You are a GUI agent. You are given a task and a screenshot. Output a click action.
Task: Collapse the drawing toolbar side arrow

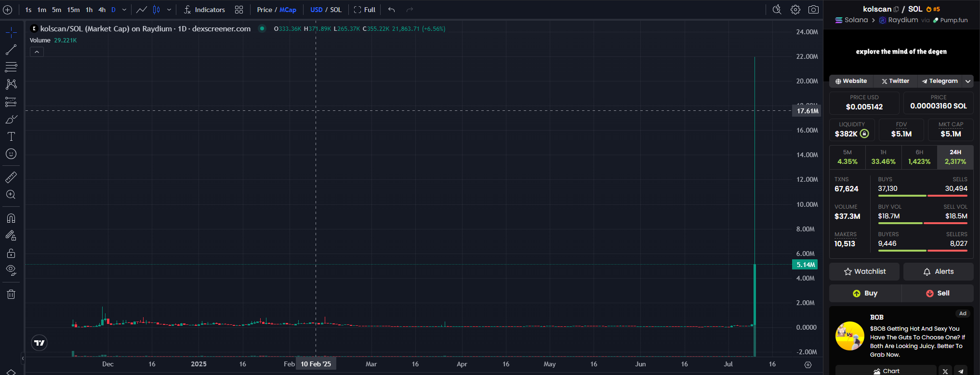click(x=23, y=358)
